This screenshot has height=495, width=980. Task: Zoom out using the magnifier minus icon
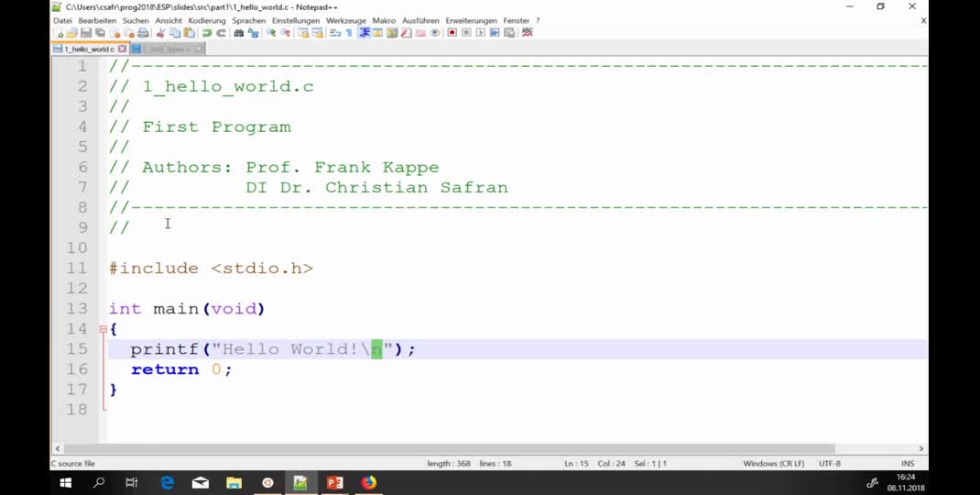pos(285,32)
